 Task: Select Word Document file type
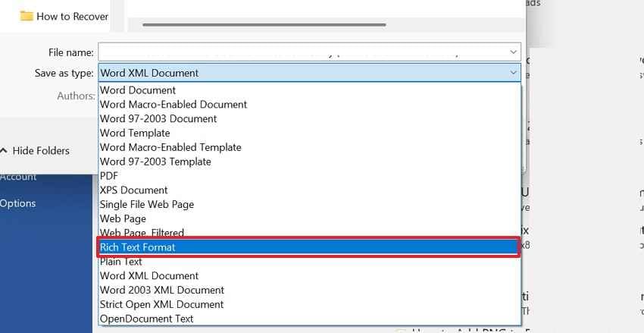(310, 90)
